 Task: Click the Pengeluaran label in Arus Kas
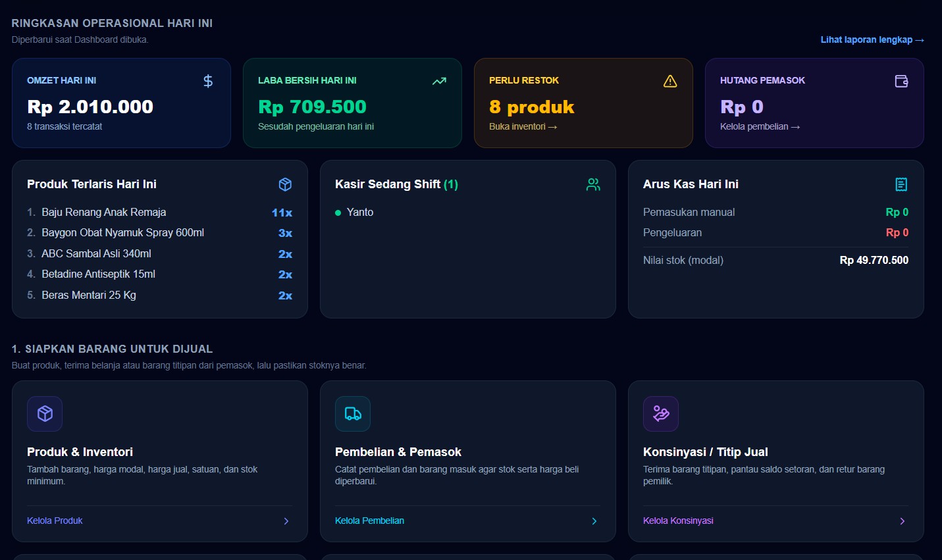(672, 232)
